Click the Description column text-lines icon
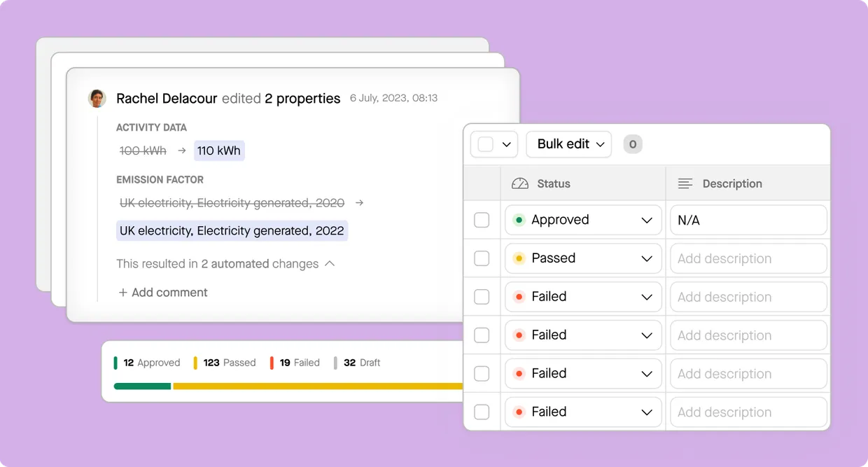The height and width of the screenshot is (467, 868). pyautogui.click(x=685, y=183)
